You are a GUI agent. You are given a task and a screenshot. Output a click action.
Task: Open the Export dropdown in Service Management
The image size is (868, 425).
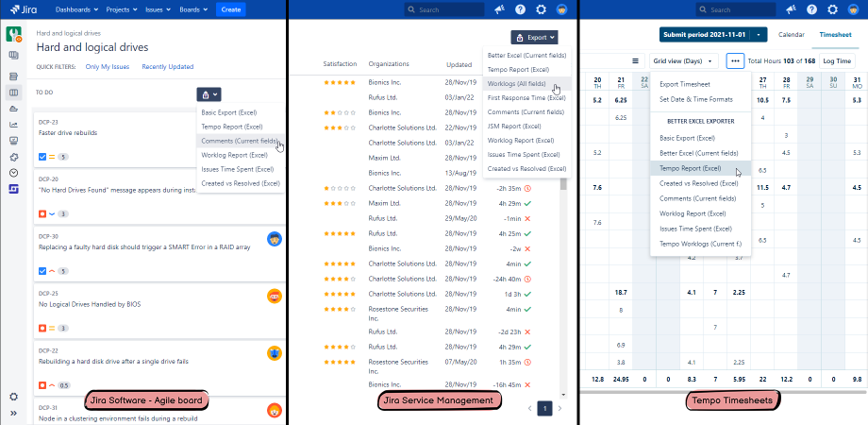(x=534, y=38)
